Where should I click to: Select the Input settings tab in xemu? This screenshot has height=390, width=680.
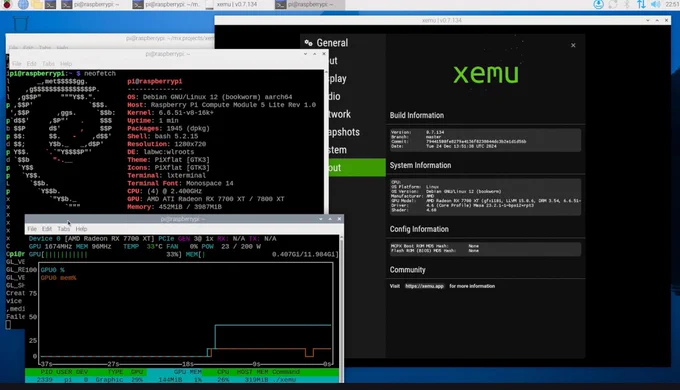point(356,61)
